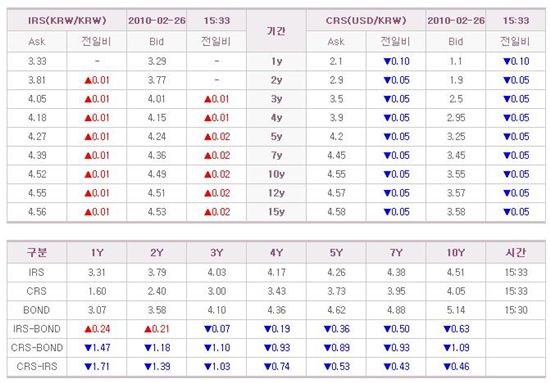550x383 pixels.
Task: Click the blue down triangle for CRS-IRS 1Y
Action: pyautogui.click(x=88, y=367)
